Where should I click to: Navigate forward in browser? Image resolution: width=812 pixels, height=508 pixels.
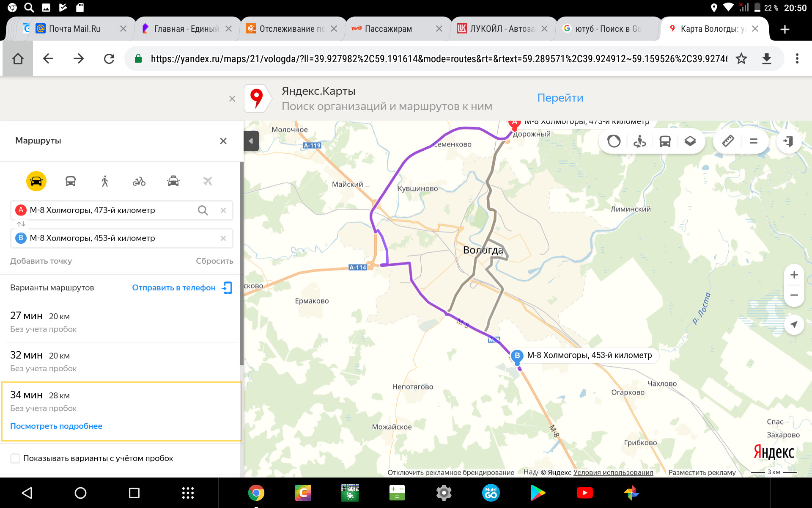(x=79, y=58)
